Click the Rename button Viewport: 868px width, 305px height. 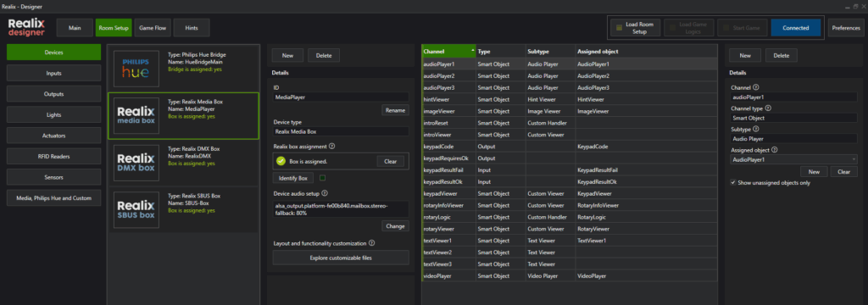click(395, 110)
